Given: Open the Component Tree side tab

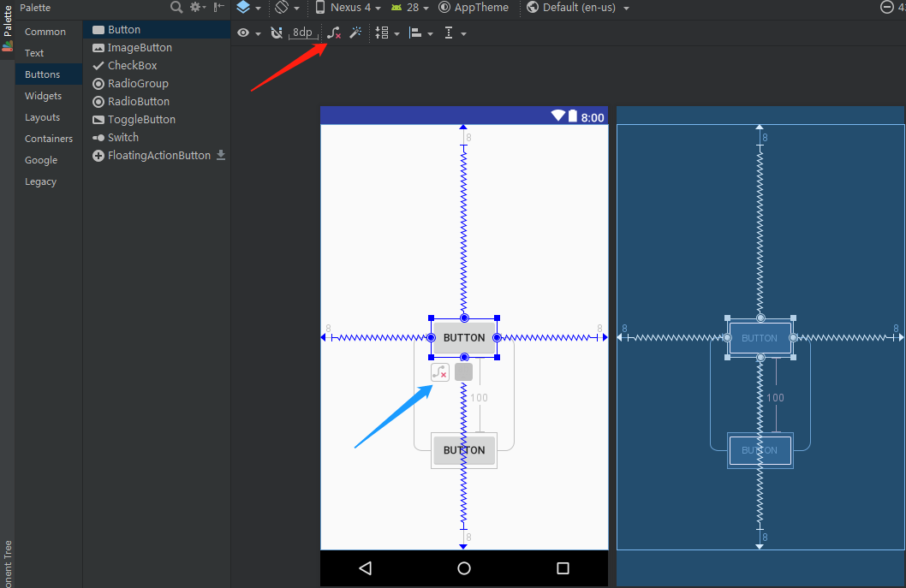Looking at the screenshot, I should (x=8, y=563).
